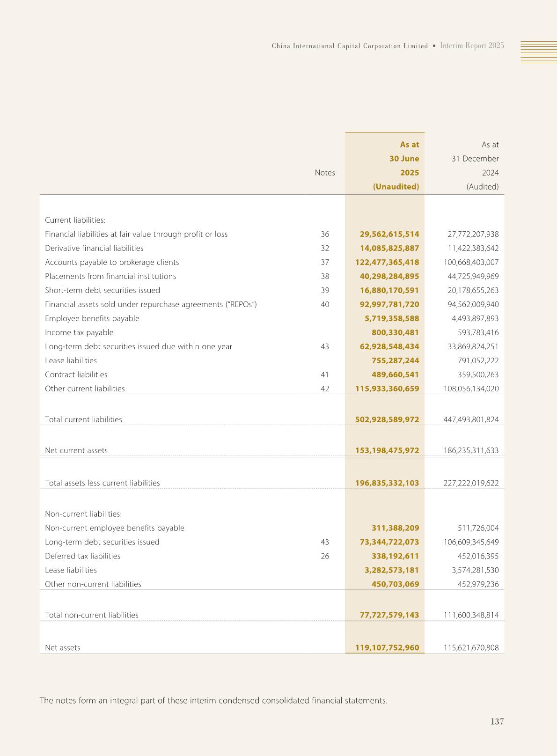Image resolution: width=557 pixels, height=756 pixels.
Task: Click the "Accounts payable to brokerage clients" label
Action: click(112, 262)
